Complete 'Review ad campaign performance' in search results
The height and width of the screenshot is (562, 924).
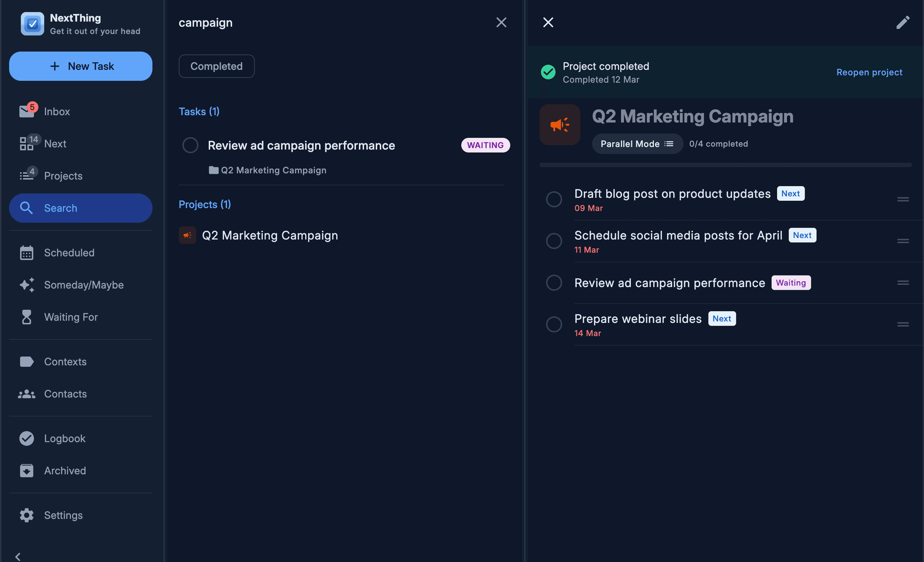[x=190, y=145]
